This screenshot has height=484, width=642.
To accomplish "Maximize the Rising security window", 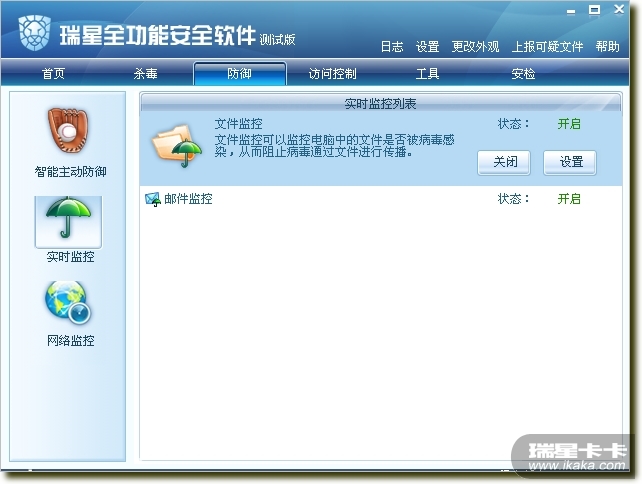I will coord(595,10).
